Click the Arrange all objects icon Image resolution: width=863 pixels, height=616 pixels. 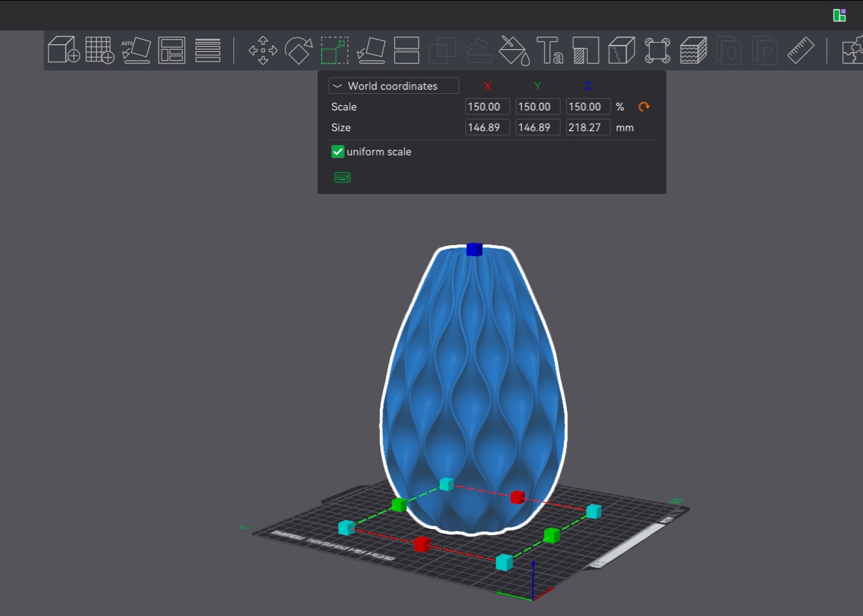[171, 50]
